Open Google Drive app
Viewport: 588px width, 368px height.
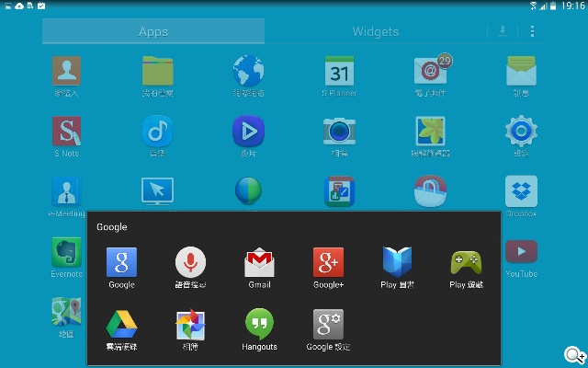[x=121, y=325]
